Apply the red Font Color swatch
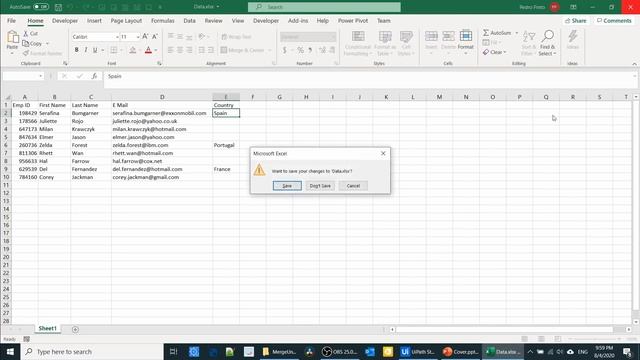This screenshot has width=640, height=360. [149, 50]
